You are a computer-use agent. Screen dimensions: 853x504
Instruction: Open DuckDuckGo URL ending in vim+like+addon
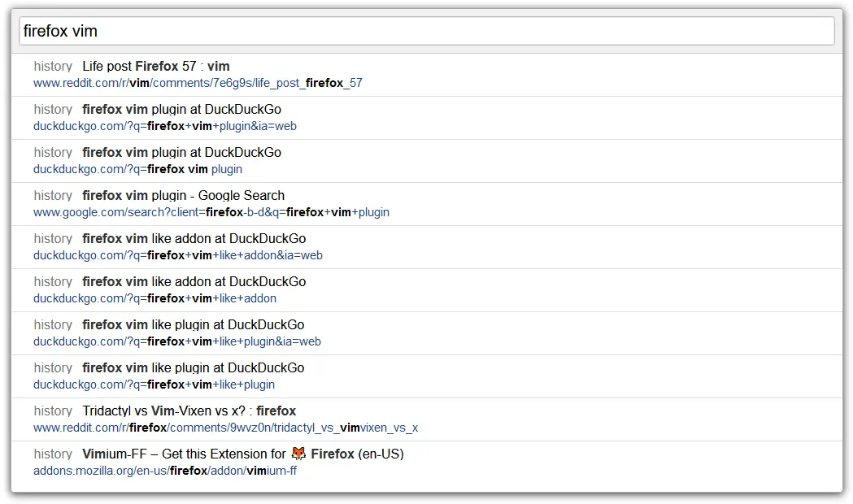pos(155,298)
